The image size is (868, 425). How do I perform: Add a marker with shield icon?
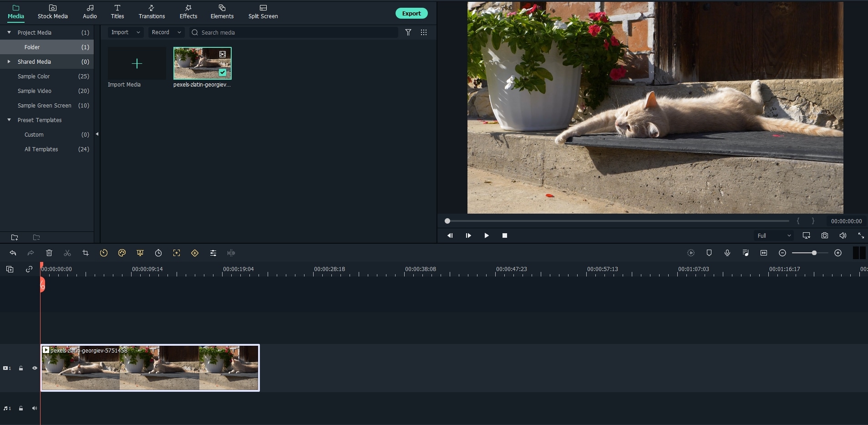[x=709, y=253]
